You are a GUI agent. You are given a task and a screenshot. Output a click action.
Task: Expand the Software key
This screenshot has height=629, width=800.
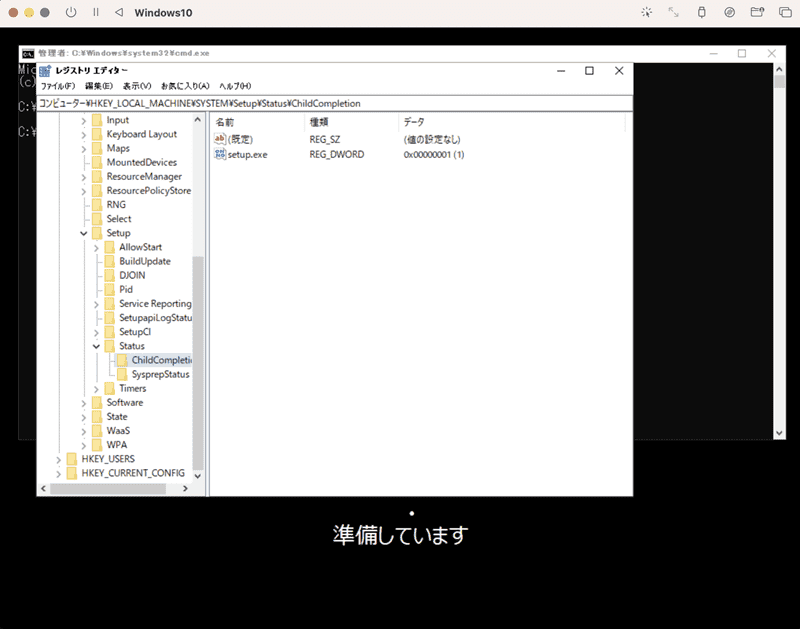[84, 403]
